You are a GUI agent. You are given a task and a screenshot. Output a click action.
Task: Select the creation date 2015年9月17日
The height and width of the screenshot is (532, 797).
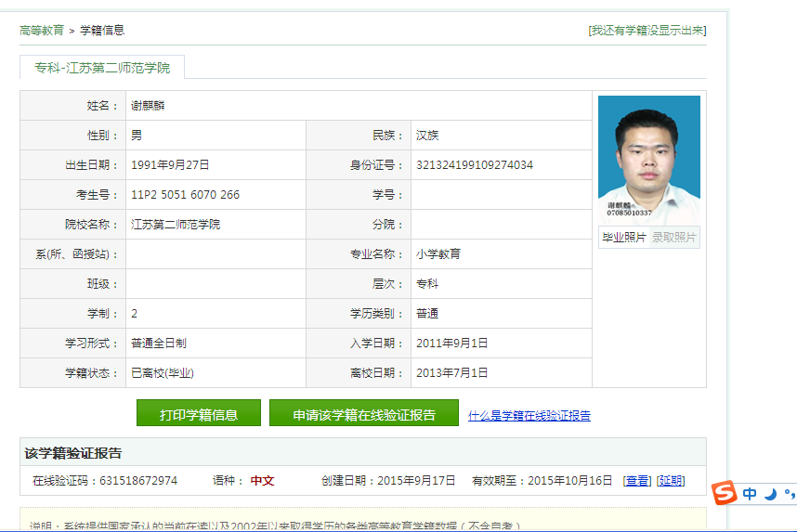[x=416, y=481]
